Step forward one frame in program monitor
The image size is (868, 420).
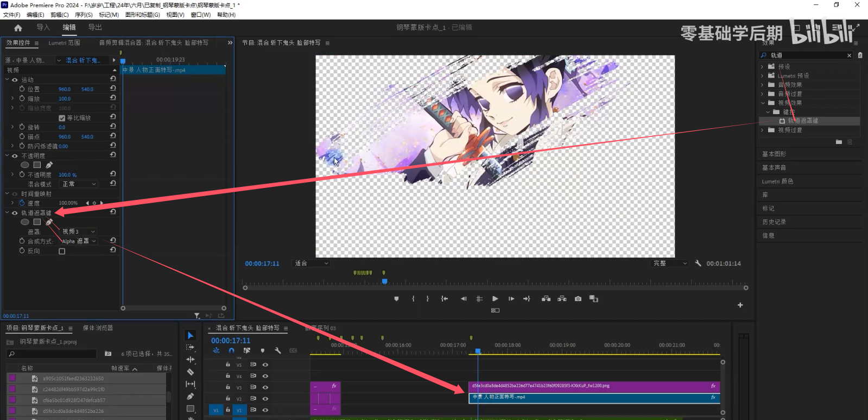click(x=511, y=299)
